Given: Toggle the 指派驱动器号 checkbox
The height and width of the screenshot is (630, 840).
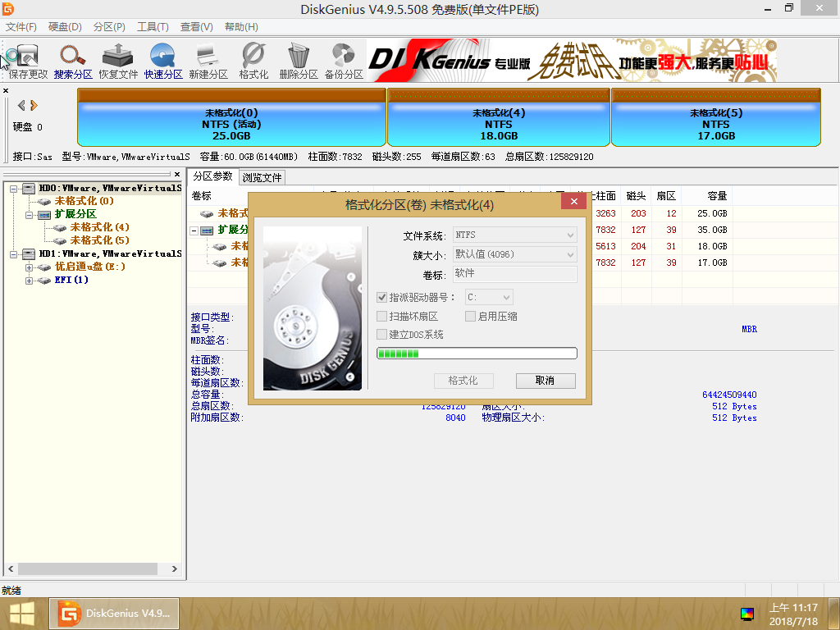Looking at the screenshot, I should click(382, 297).
